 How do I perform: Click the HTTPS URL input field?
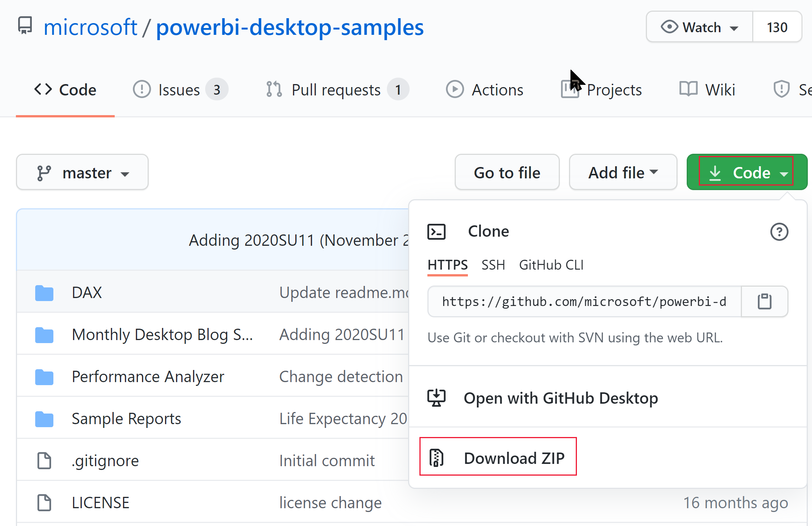click(584, 301)
